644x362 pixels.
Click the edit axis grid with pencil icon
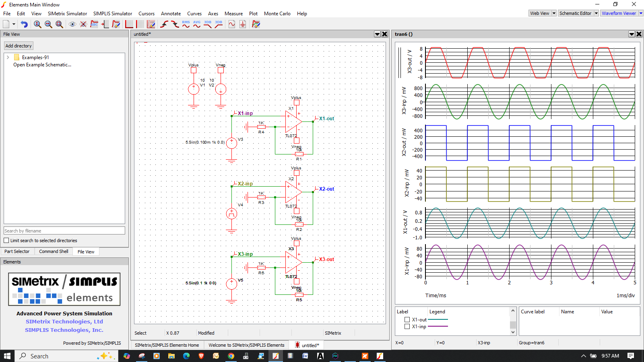[x=151, y=24]
